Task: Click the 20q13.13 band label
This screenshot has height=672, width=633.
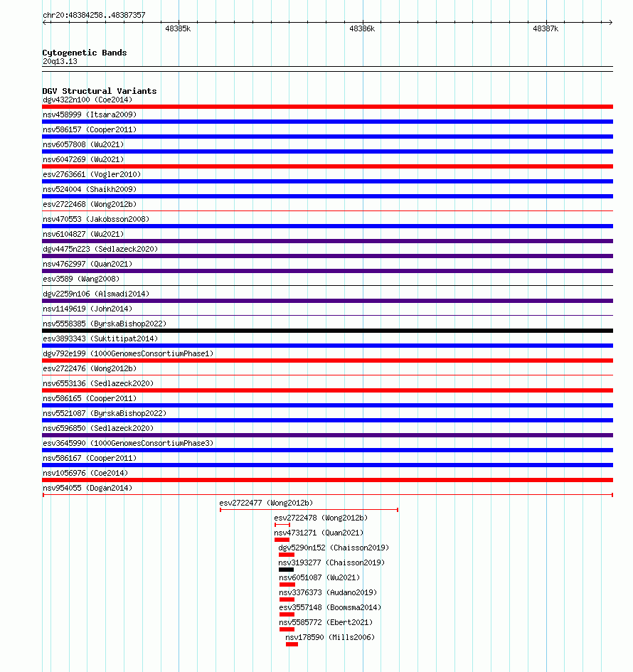Action: point(60,61)
